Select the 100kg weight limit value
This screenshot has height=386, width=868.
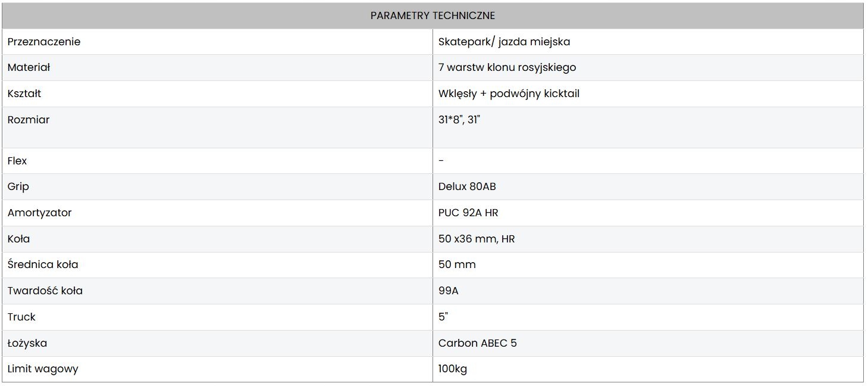453,369
